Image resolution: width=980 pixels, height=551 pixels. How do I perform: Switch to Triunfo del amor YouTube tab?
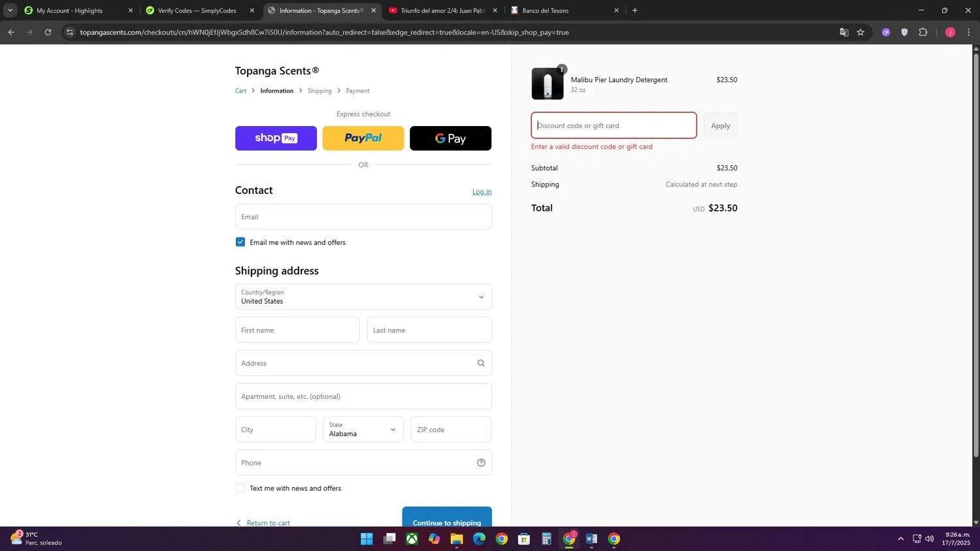442,10
